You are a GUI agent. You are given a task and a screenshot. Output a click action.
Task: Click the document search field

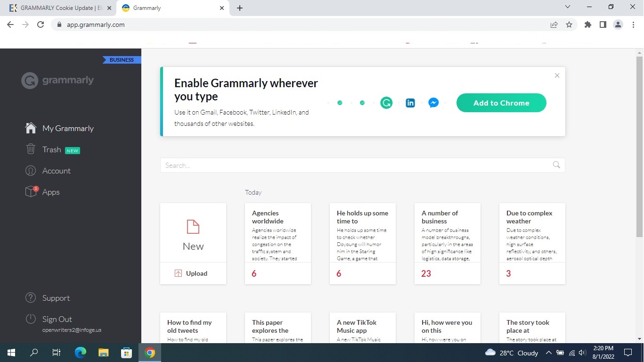362,165
